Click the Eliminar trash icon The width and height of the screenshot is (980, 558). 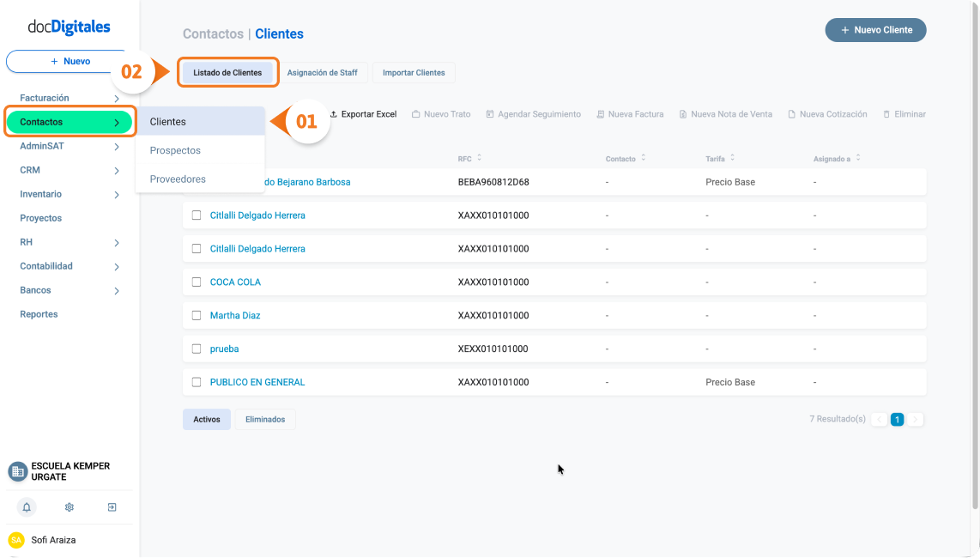[886, 114]
